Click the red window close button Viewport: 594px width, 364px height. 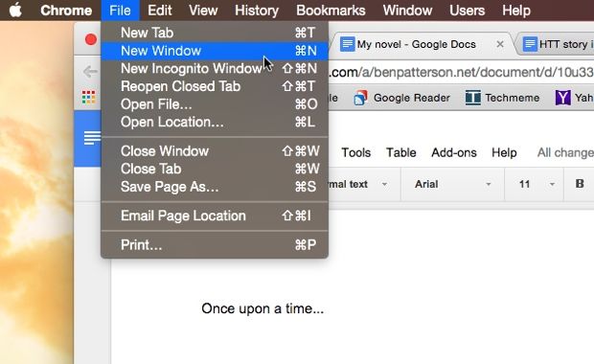pyautogui.click(x=91, y=39)
